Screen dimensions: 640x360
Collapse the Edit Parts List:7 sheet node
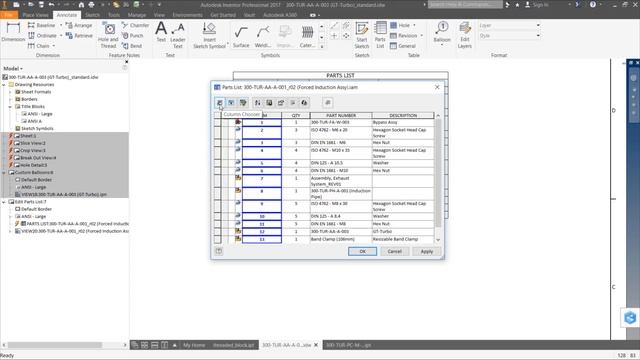point(4,202)
